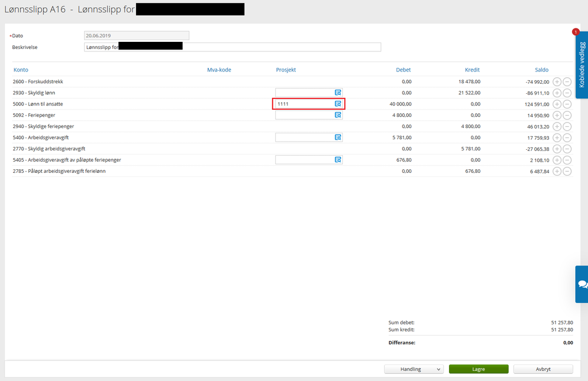Sort by the Konto column header

click(x=21, y=70)
